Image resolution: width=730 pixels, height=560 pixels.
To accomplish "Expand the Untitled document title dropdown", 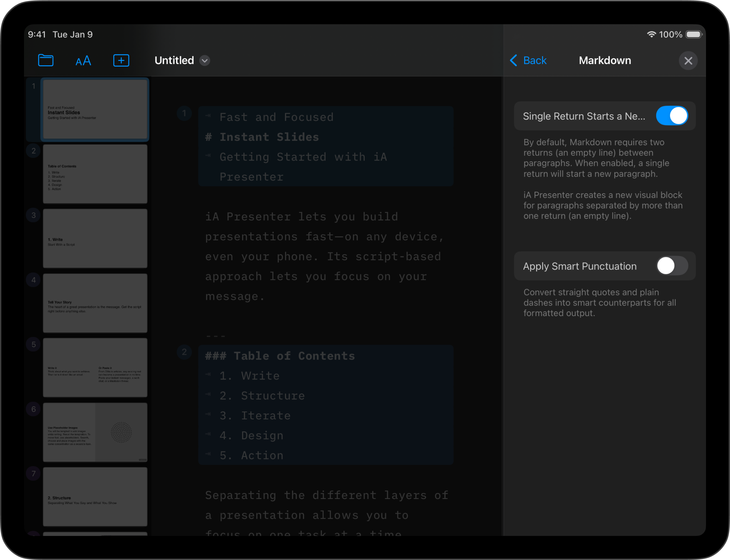I will [204, 61].
